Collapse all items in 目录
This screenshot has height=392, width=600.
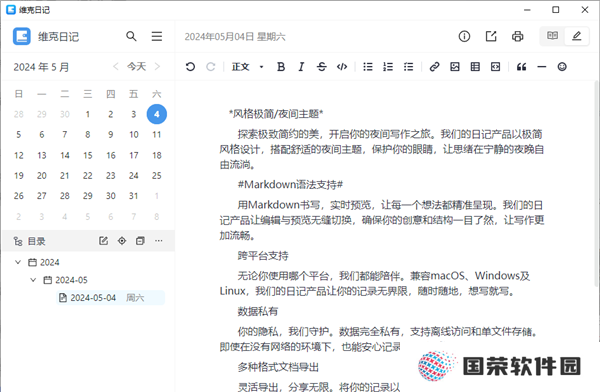point(140,241)
